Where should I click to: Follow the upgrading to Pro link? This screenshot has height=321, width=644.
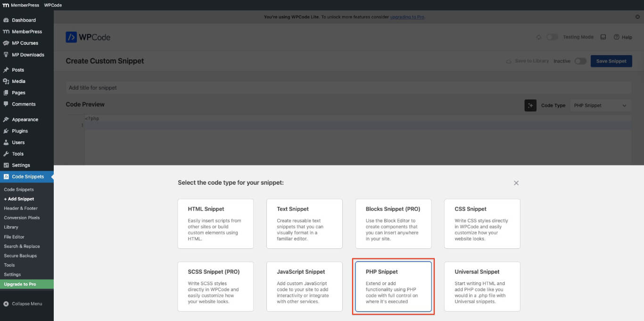[406, 16]
